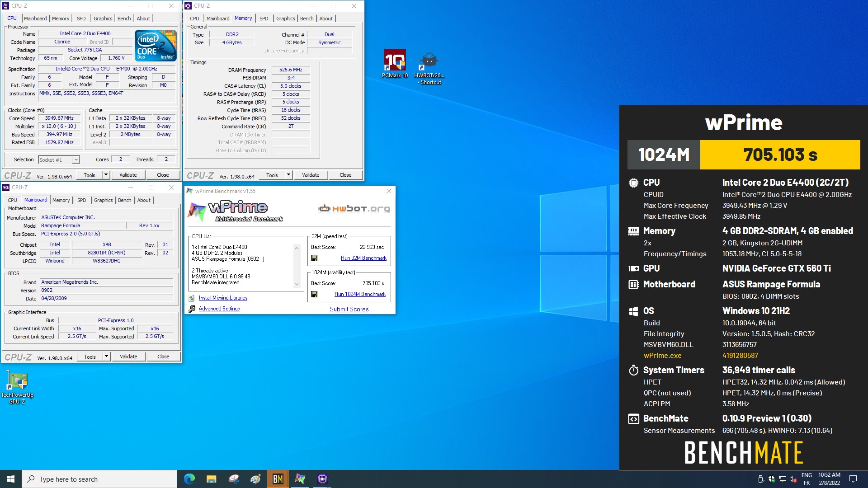Click Close button in the Memory window
This screenshot has width=868, height=488.
(345, 175)
